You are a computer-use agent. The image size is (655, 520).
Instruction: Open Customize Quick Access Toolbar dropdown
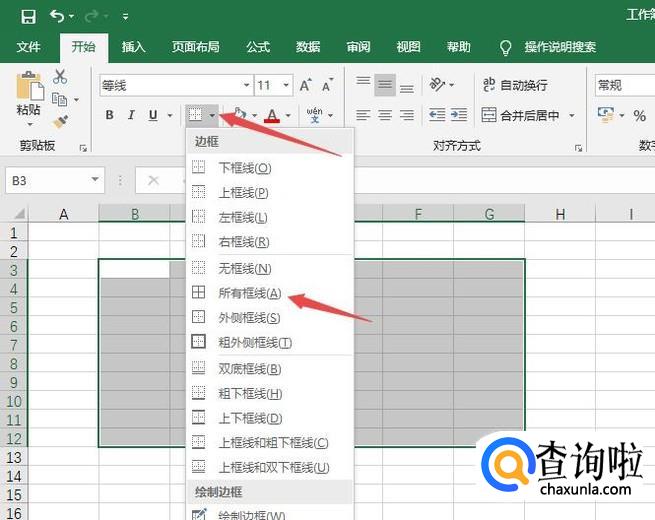pos(125,17)
